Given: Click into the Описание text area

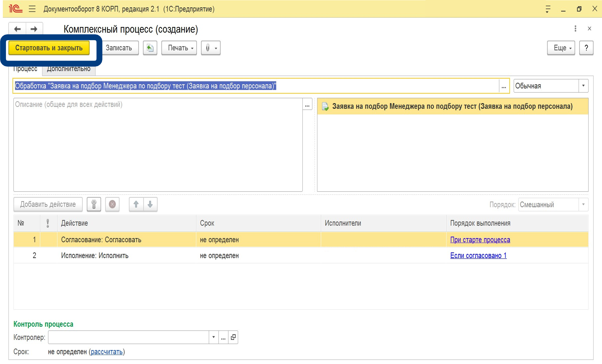Looking at the screenshot, I should pyautogui.click(x=158, y=145).
